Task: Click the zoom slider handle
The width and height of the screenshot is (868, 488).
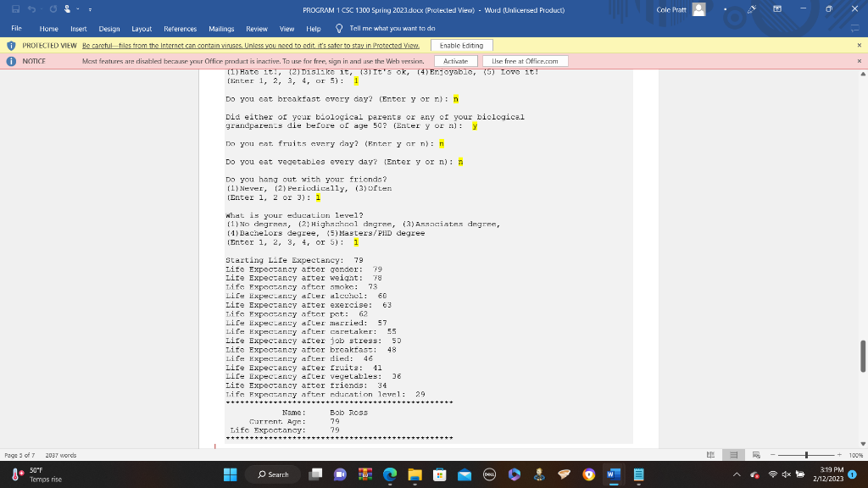Action: click(807, 455)
